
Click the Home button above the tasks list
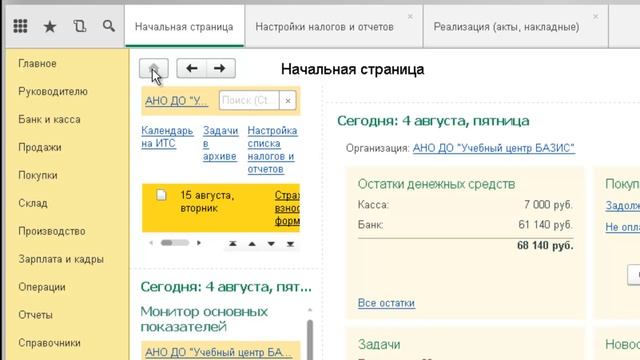153,68
